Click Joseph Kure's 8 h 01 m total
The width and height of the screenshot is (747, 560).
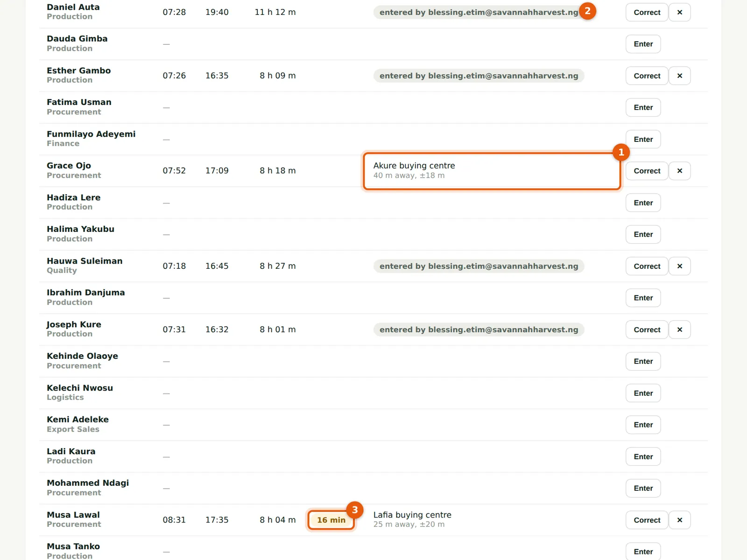coord(278,329)
